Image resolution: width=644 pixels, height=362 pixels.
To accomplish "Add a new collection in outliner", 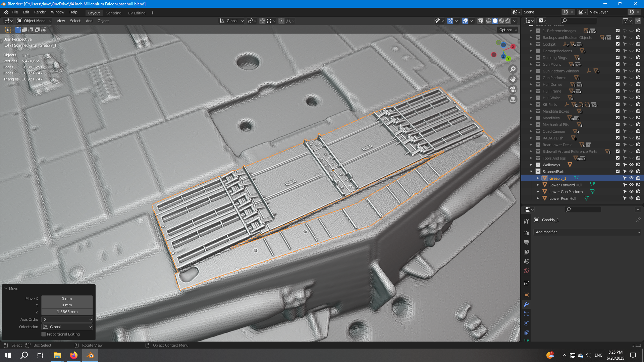I will pos(638,21).
